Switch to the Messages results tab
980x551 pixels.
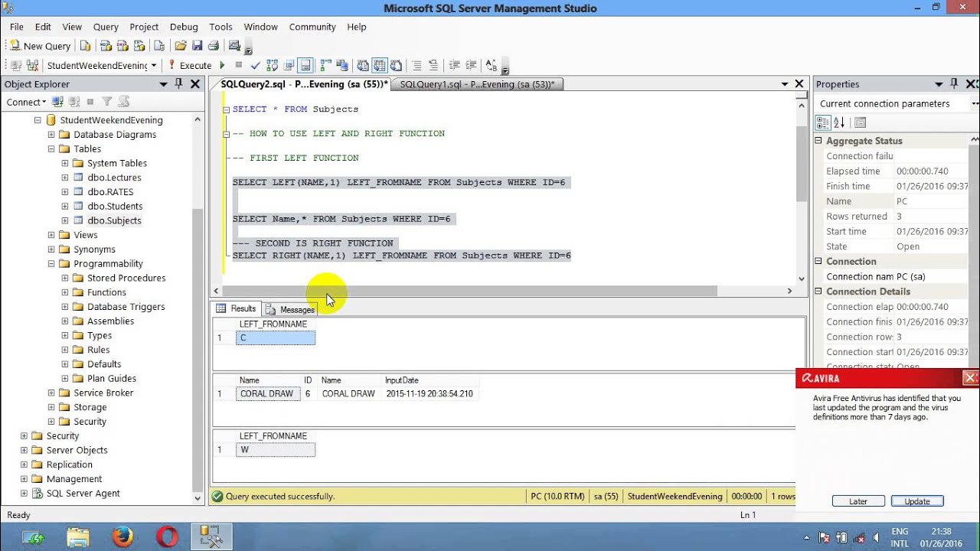point(291,309)
